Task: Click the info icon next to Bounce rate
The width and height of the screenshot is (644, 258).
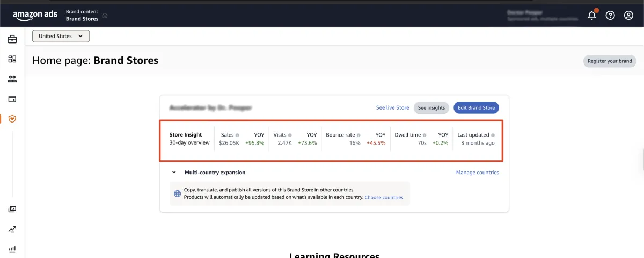Action: coord(358,135)
